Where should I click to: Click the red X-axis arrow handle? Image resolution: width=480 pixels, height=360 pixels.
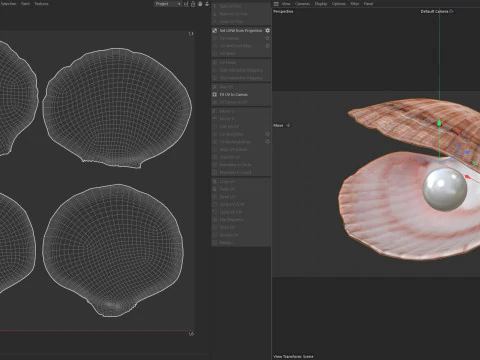468,177
